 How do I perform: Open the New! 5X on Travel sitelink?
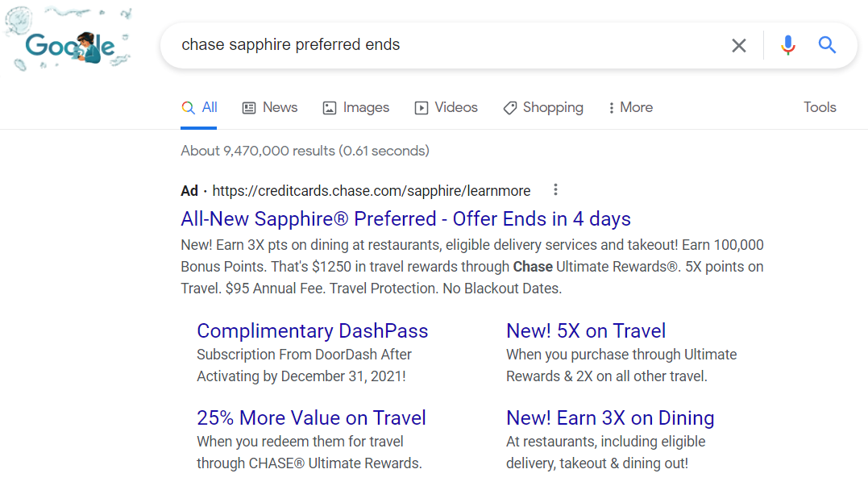(586, 331)
